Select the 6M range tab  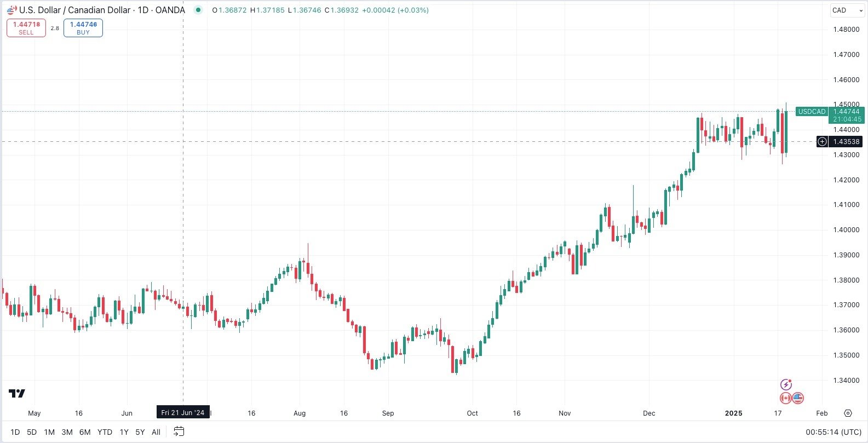pyautogui.click(x=85, y=432)
